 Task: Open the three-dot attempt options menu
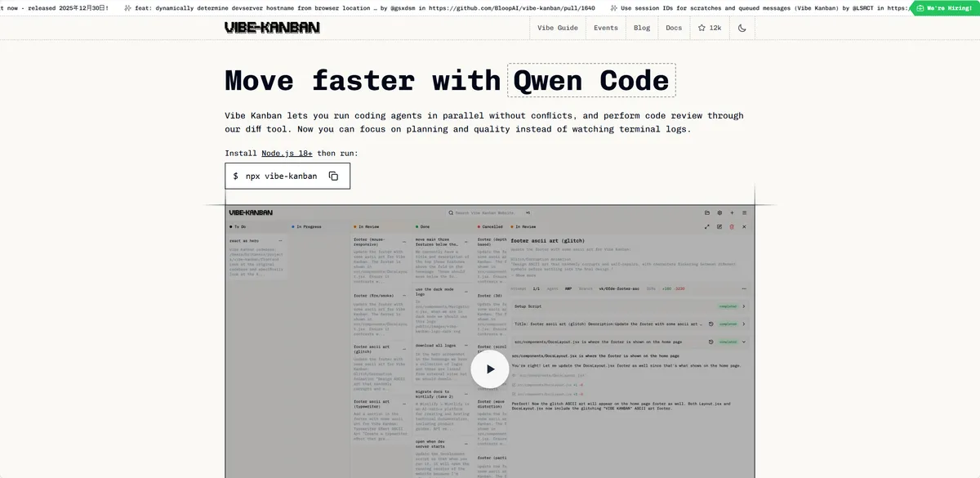point(744,289)
